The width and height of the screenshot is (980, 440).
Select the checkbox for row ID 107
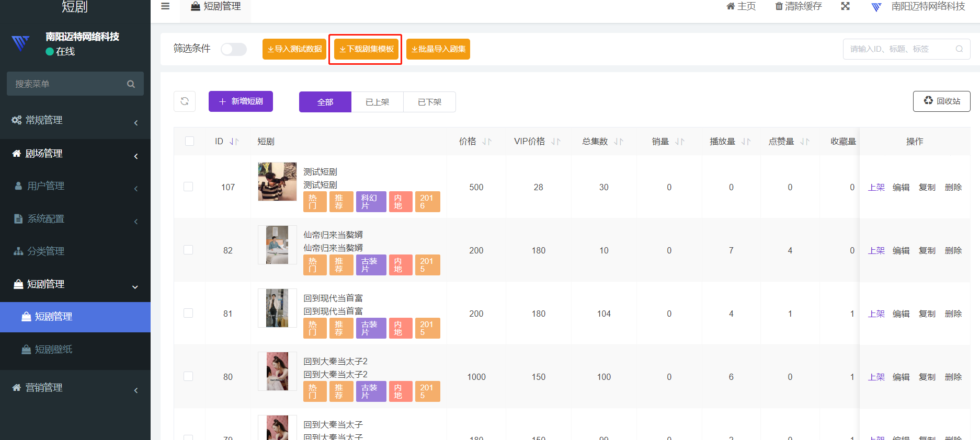coord(188,187)
